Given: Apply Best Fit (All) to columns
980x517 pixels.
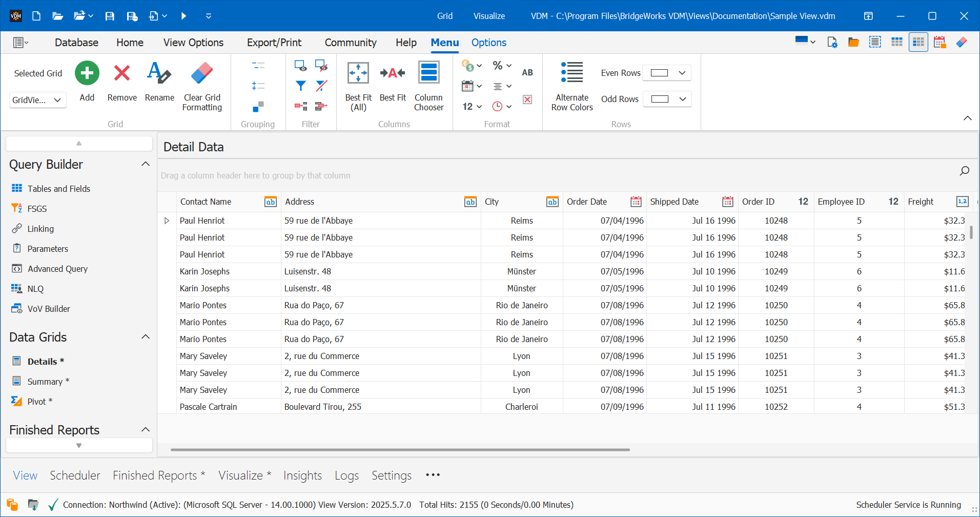Looking at the screenshot, I should tap(358, 86).
